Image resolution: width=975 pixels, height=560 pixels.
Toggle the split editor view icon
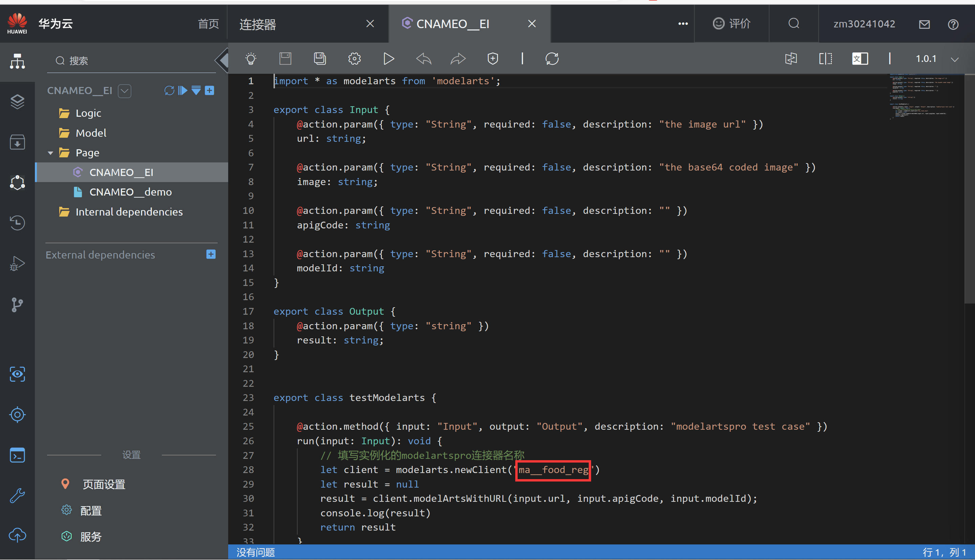point(825,59)
